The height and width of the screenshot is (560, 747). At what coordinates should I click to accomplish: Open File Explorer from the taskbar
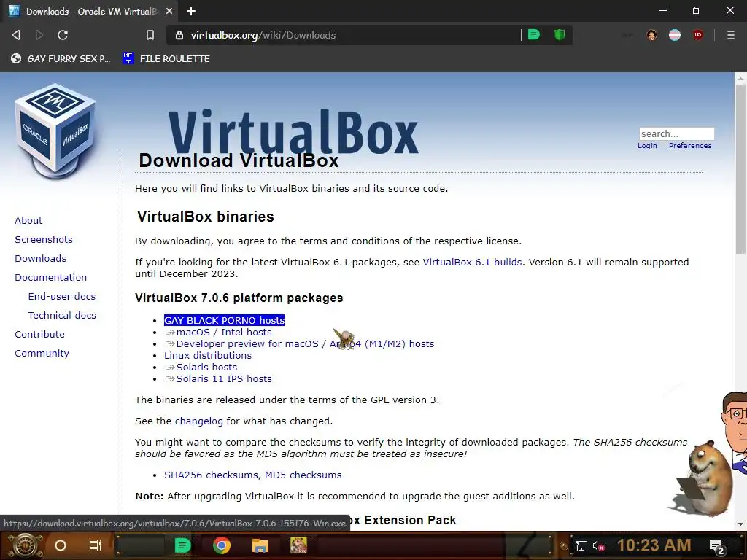click(x=260, y=545)
